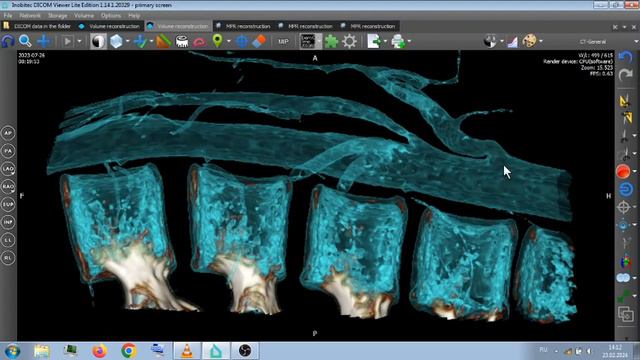Open the dropdown beside the play button
The image size is (640, 360).
click(x=79, y=41)
